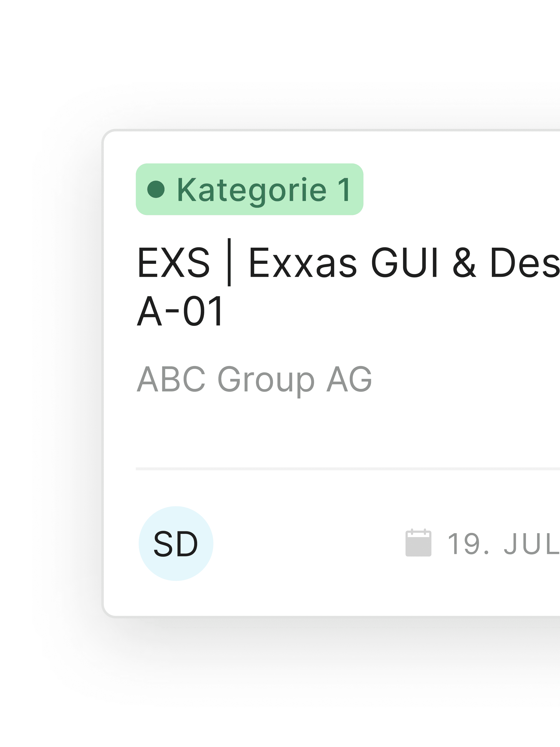The width and height of the screenshot is (560, 747).
Task: Select the Kategorie 1 green badge
Action: (x=249, y=189)
